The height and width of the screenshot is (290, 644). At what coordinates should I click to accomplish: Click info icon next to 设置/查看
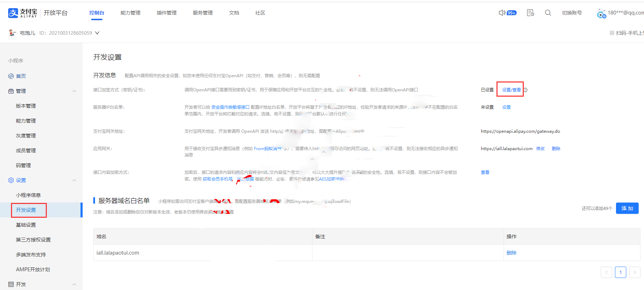(x=525, y=90)
